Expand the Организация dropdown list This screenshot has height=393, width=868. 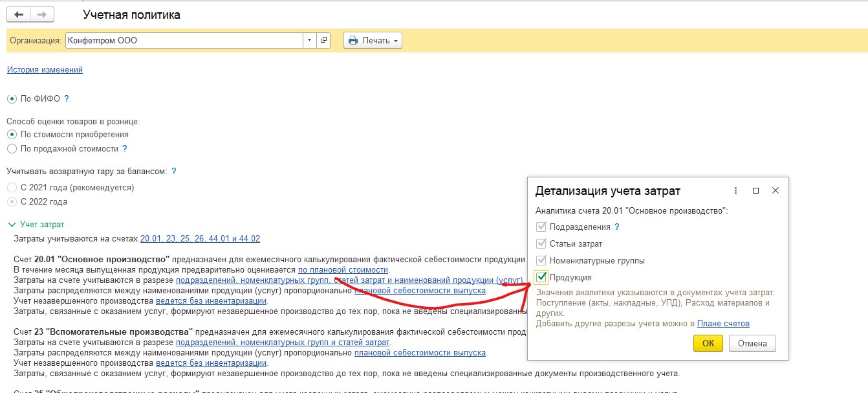(x=310, y=40)
